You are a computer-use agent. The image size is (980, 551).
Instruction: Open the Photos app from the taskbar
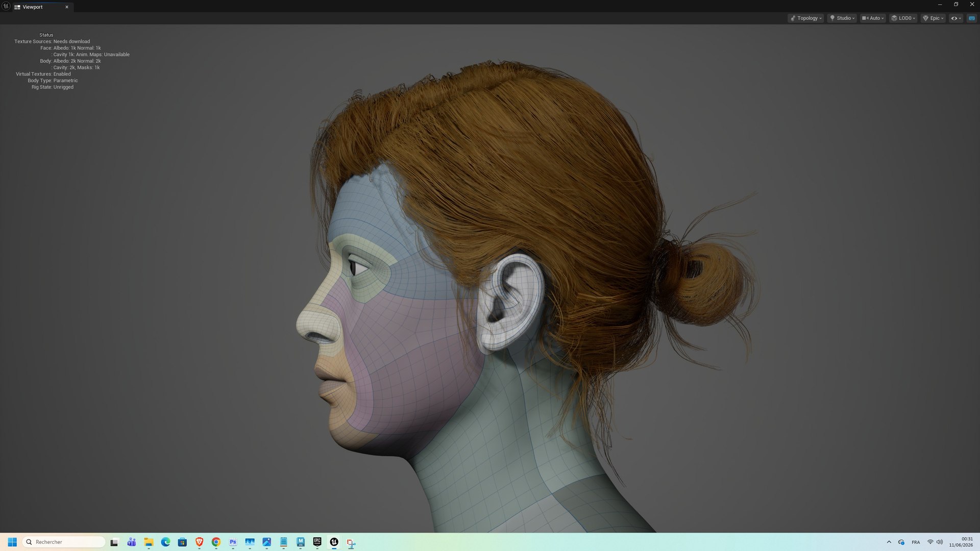[x=266, y=542]
